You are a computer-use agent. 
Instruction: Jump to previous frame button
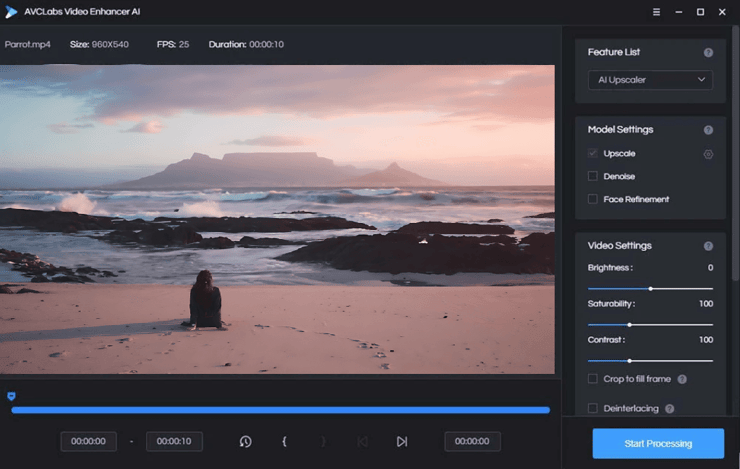point(362,442)
